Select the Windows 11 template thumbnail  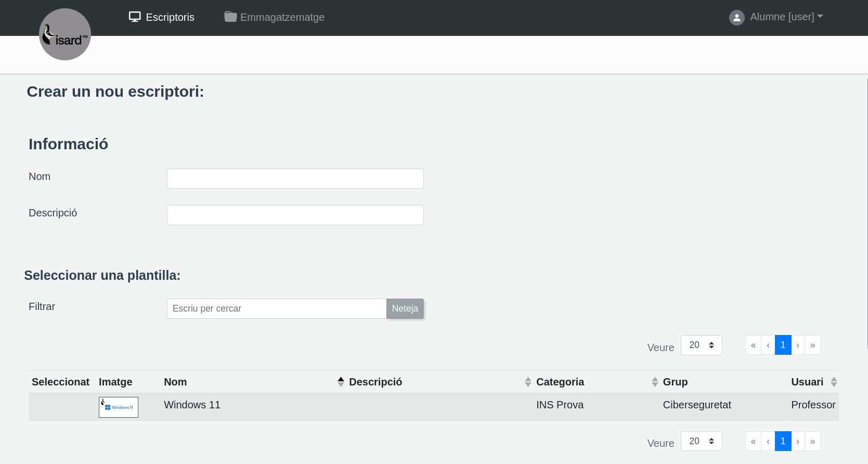(119, 407)
